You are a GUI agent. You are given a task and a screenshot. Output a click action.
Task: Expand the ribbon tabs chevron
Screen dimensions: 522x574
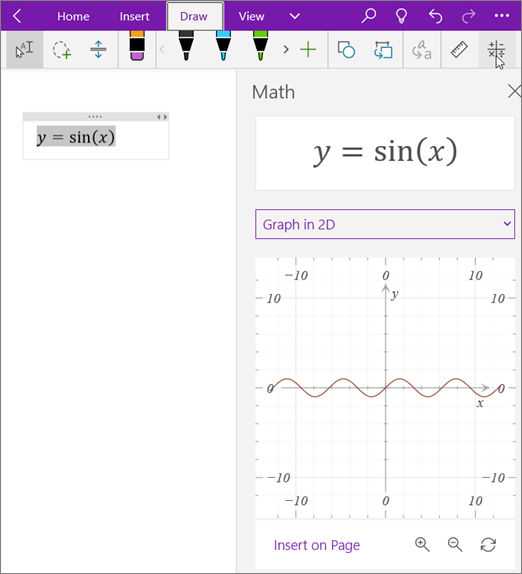295,16
